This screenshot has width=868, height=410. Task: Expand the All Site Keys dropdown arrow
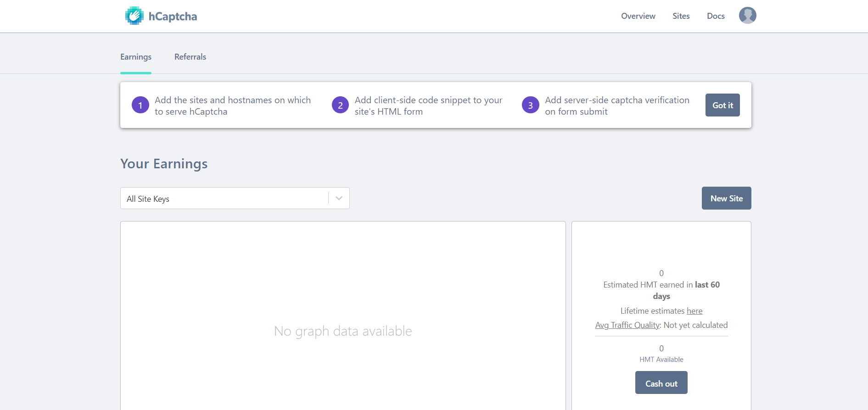point(339,199)
